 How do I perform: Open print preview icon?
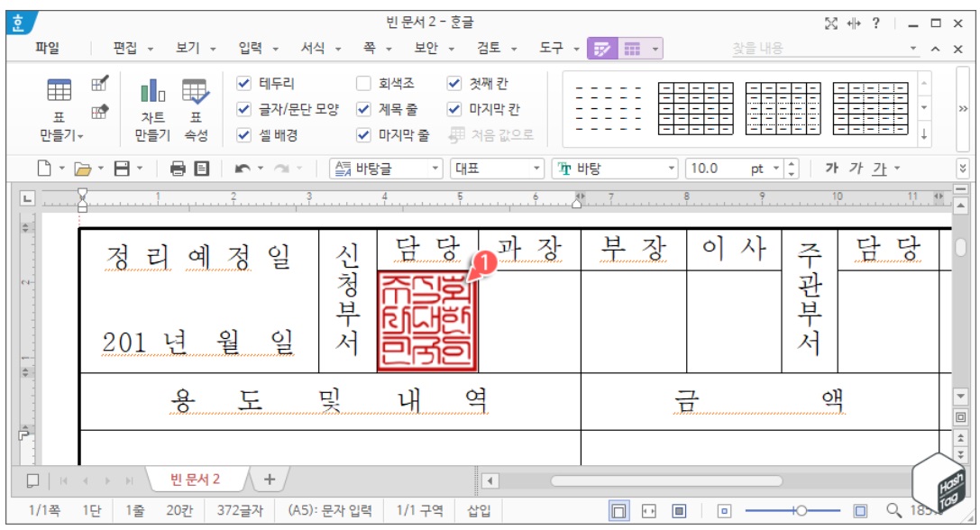(201, 169)
